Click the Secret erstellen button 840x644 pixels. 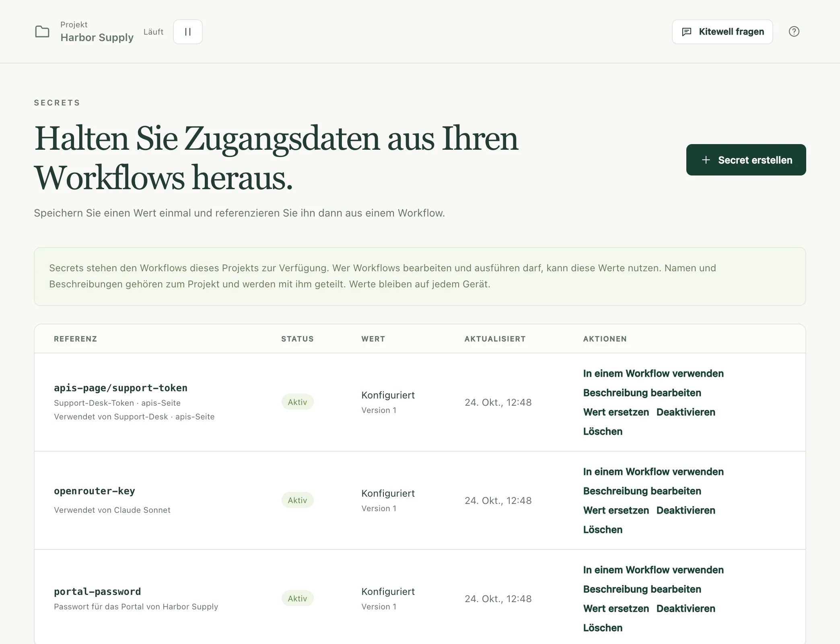[746, 160]
